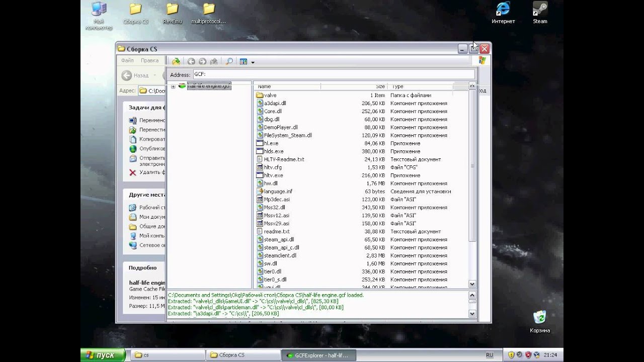Open Сетевое о... link in Explorer sidebar
Viewport: 644px width, 362px height.
pyautogui.click(x=147, y=245)
